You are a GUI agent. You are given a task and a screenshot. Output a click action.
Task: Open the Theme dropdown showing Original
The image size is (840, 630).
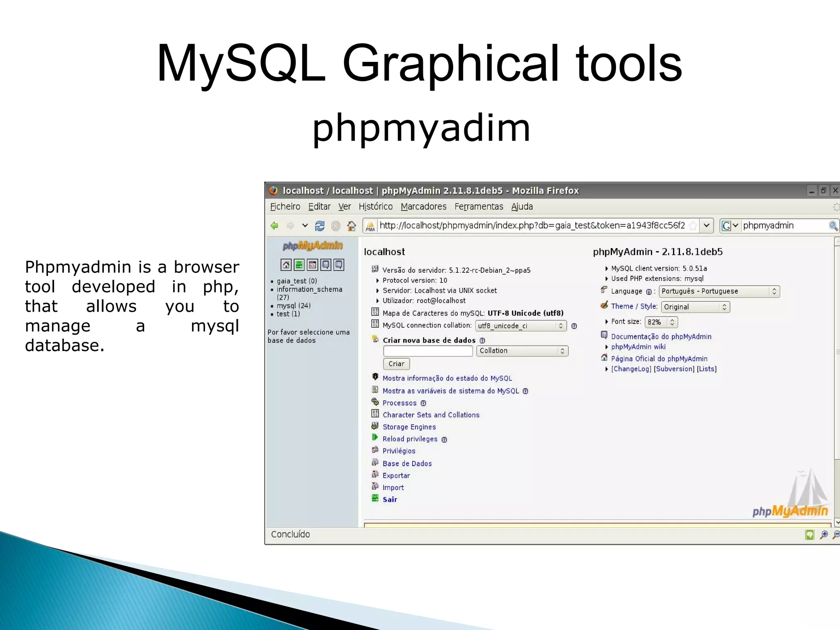pyautogui.click(x=696, y=307)
